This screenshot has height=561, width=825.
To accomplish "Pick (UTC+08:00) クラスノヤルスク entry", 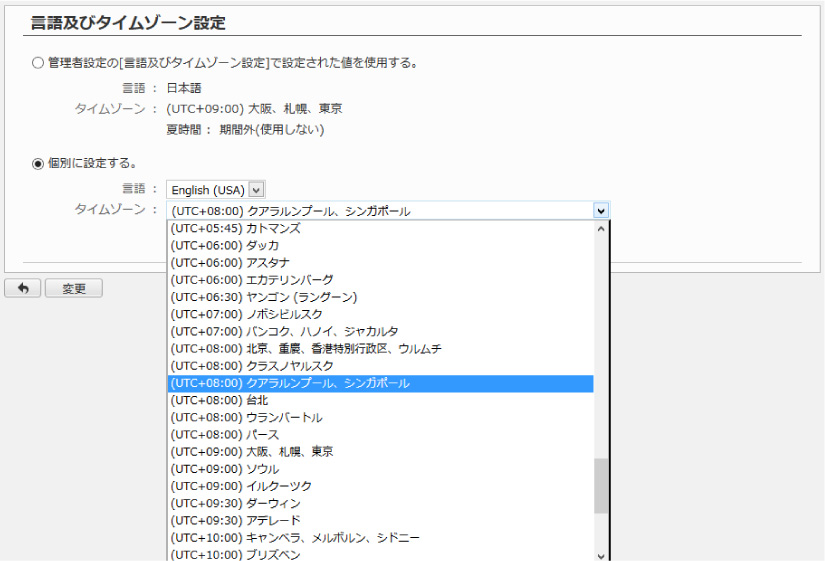I will pyautogui.click(x=380, y=366).
